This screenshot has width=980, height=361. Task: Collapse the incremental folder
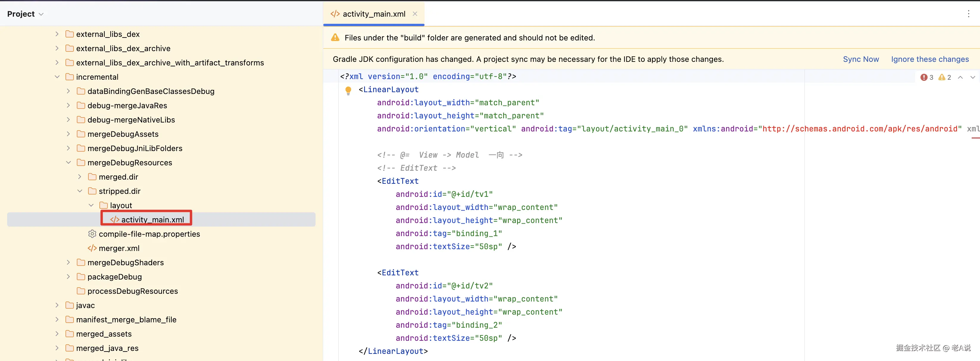point(57,77)
